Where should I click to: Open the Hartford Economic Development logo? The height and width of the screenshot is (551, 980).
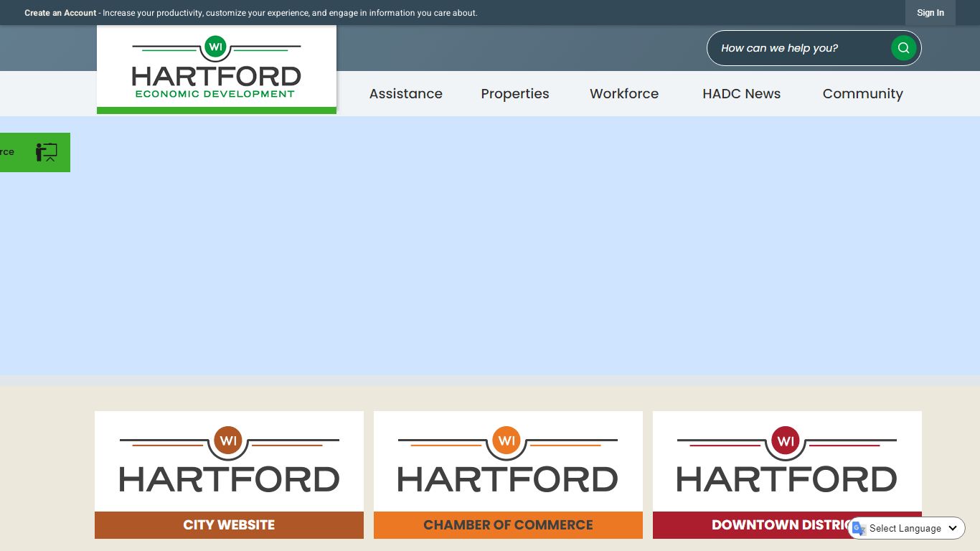[217, 70]
